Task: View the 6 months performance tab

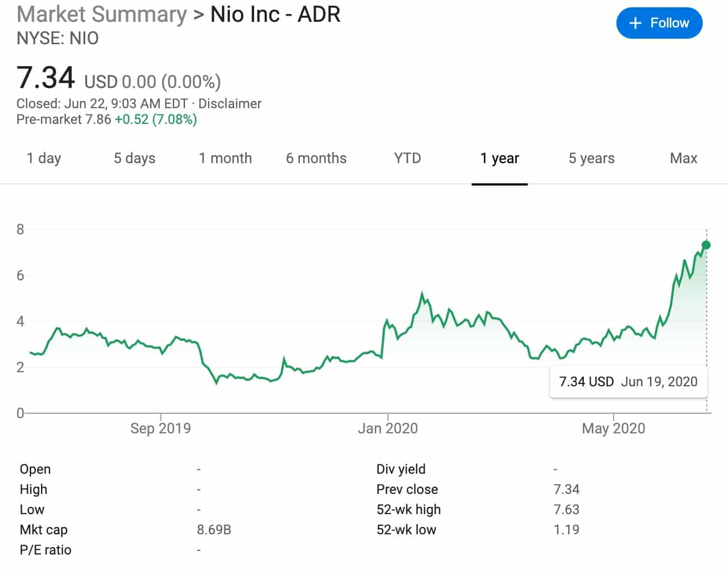Action: pyautogui.click(x=316, y=159)
